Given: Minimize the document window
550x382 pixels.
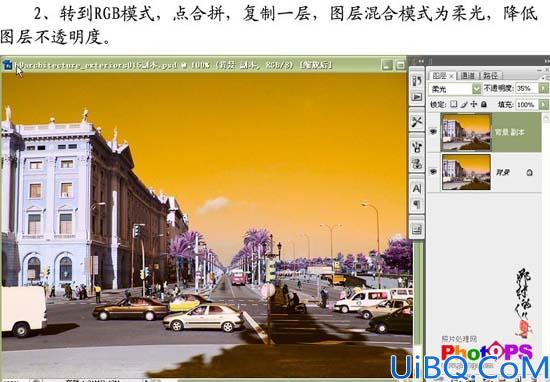Looking at the screenshot, I should tap(387, 65).
